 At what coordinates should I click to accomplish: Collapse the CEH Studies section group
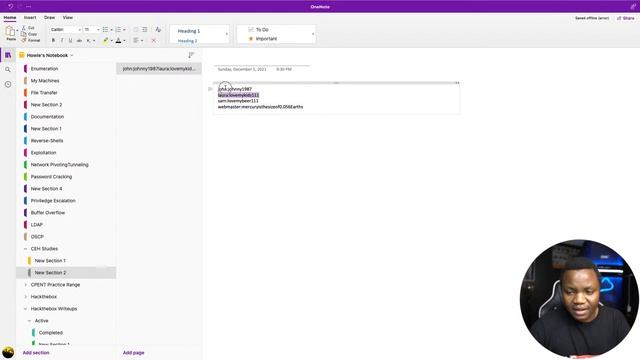[25, 249]
